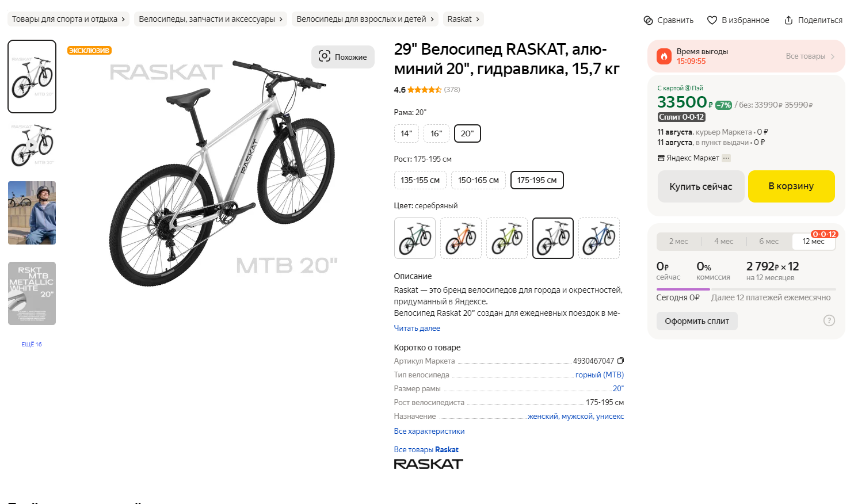
Task: Select frame size 16"
Action: 436,133
